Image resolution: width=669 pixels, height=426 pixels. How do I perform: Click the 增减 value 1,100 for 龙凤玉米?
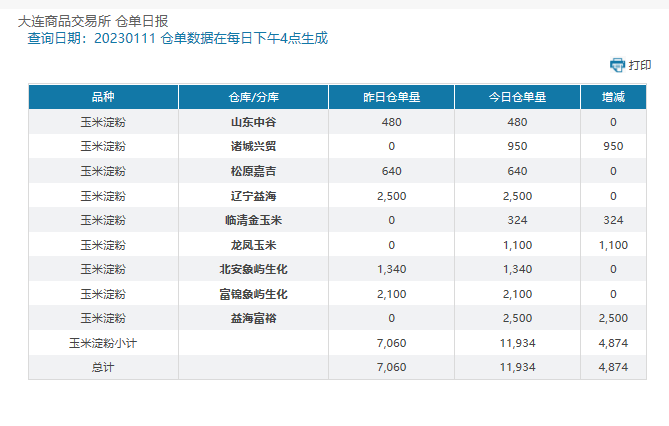pyautogui.click(x=613, y=245)
